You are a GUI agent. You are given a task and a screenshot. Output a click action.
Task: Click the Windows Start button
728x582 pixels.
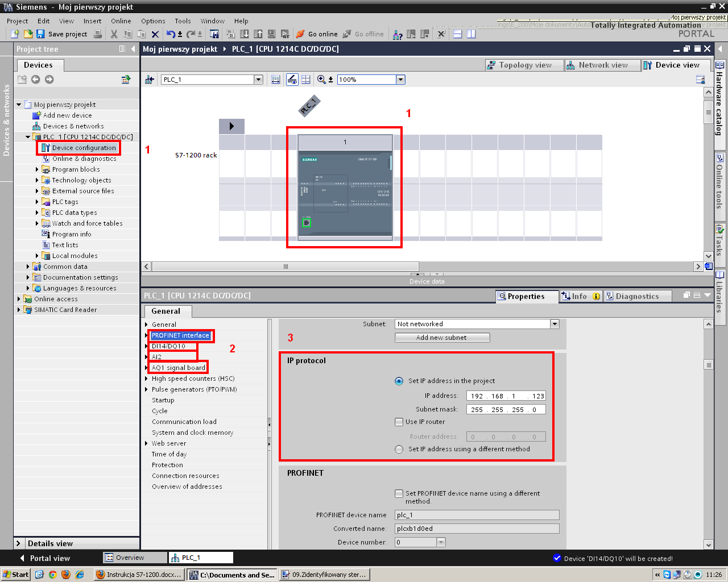click(x=15, y=575)
